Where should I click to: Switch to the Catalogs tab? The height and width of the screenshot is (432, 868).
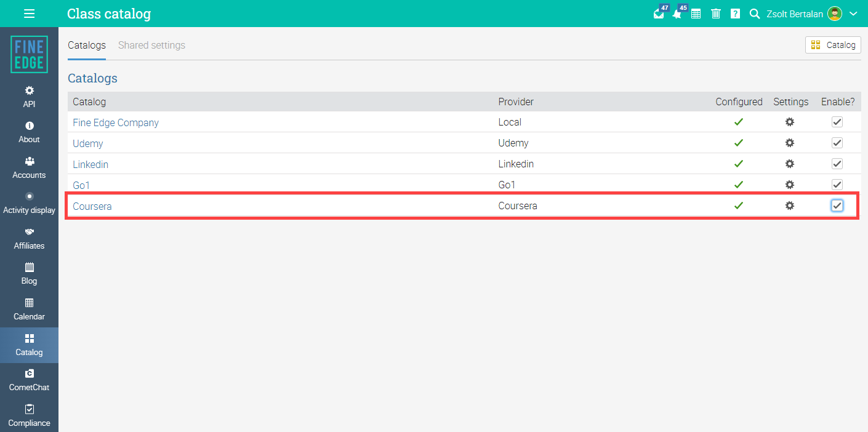pyautogui.click(x=87, y=46)
